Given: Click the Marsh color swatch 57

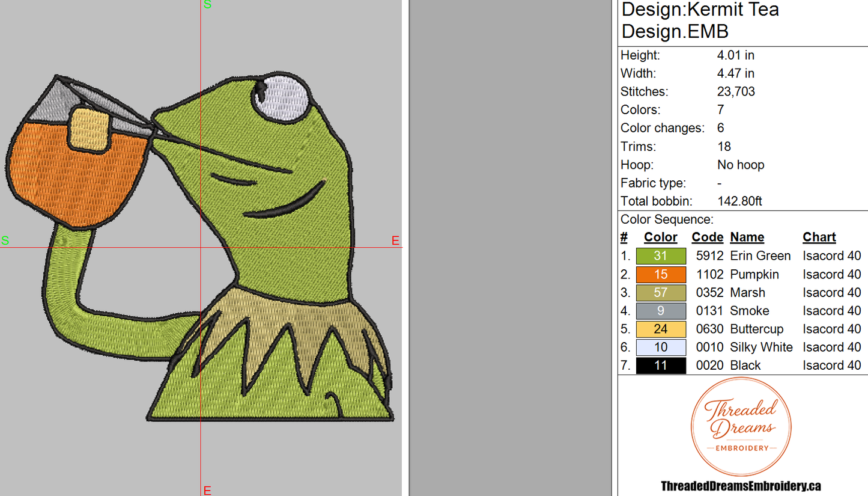Looking at the screenshot, I should 661,293.
